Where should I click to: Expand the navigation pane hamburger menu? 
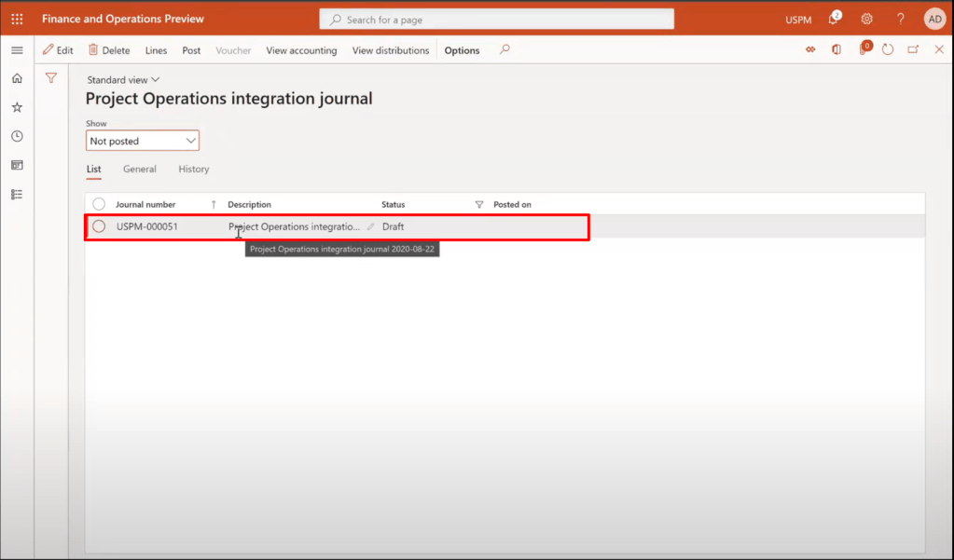[x=17, y=50]
